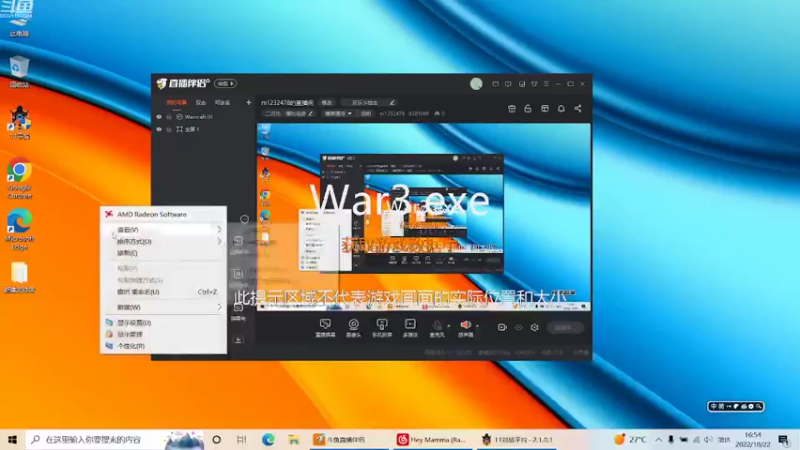Image resolution: width=800 pixels, height=450 pixels.
Task: Open the Windows Start button
Action: pos(12,439)
